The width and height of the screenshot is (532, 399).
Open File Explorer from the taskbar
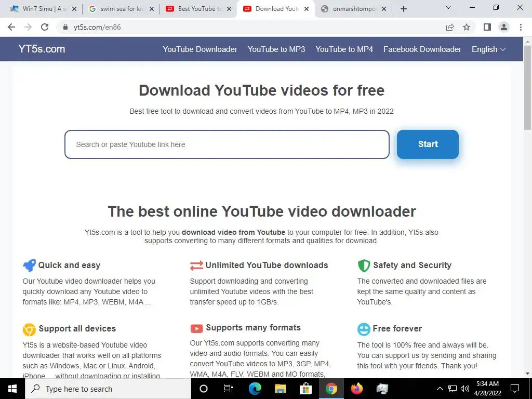pos(280,389)
